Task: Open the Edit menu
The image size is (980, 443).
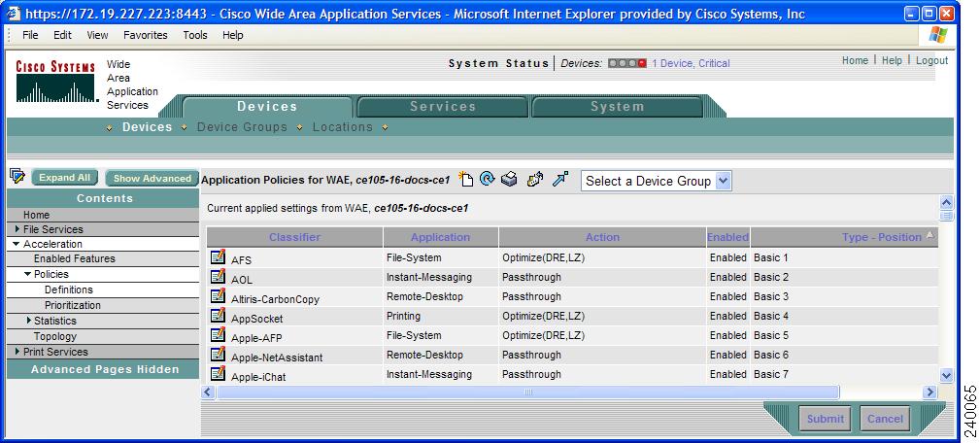Action: tap(62, 35)
